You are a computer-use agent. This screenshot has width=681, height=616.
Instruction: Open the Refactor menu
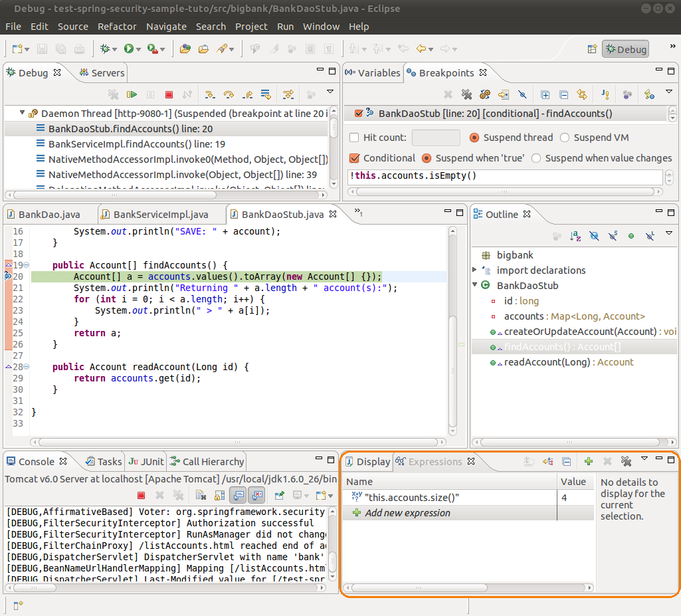117,27
